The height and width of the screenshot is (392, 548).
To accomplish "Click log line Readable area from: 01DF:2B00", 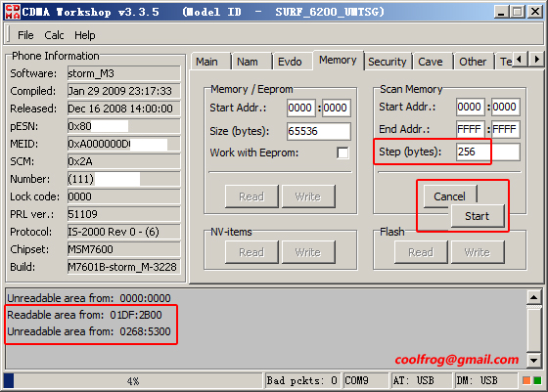I will [84, 315].
